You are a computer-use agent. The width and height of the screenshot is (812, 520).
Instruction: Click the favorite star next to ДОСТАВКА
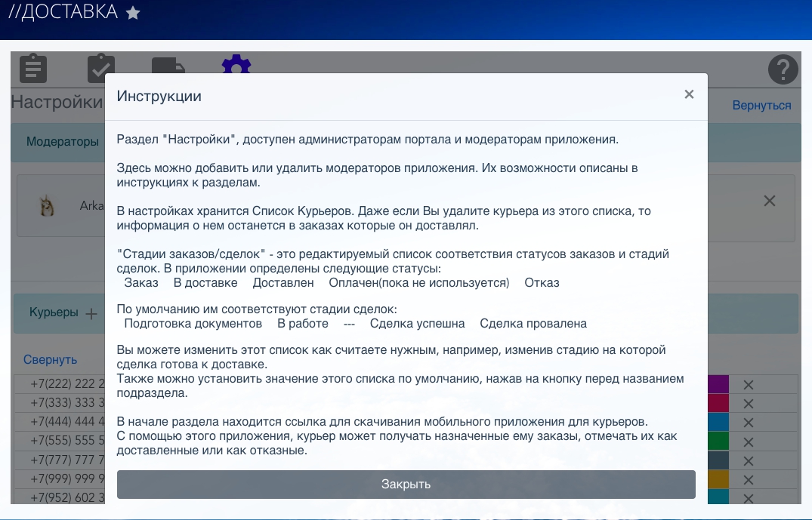point(133,13)
